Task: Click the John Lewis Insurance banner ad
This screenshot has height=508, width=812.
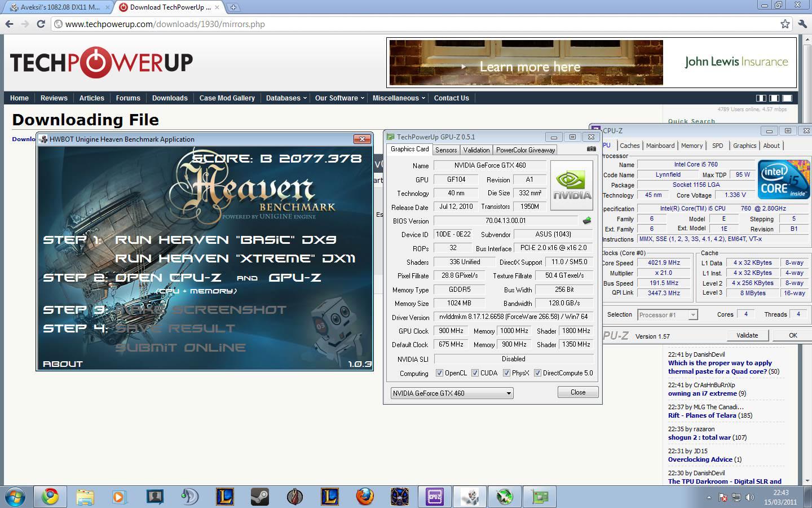Action: click(x=591, y=62)
